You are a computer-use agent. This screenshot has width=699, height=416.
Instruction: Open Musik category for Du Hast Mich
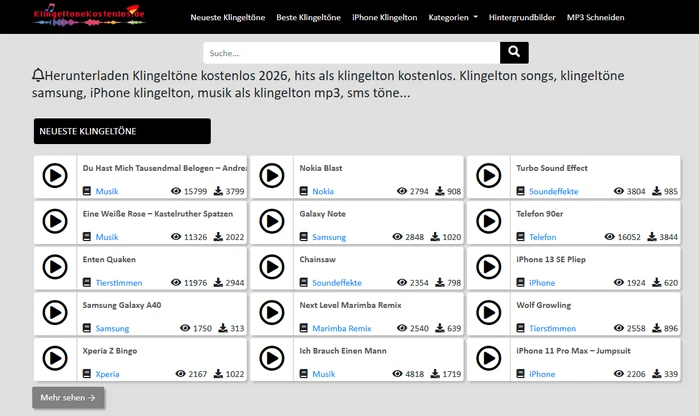(x=107, y=191)
